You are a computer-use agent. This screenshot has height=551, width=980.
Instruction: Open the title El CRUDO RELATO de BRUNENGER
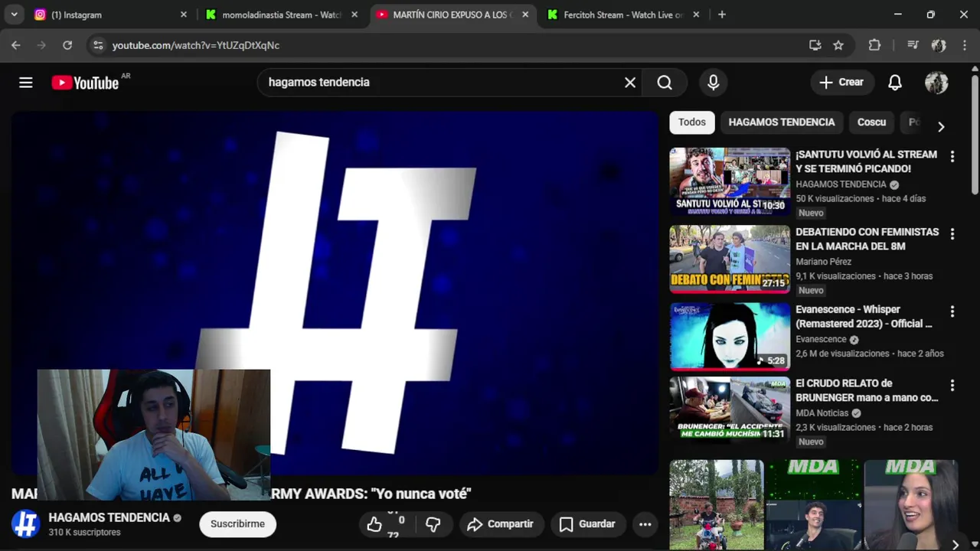(x=867, y=390)
